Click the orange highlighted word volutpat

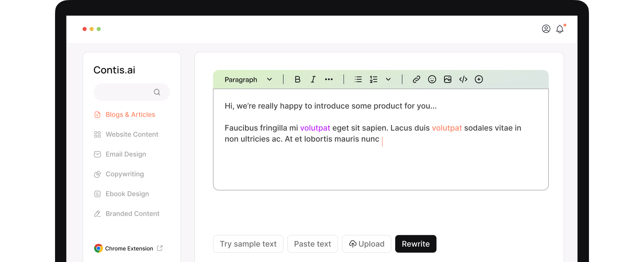coord(447,128)
